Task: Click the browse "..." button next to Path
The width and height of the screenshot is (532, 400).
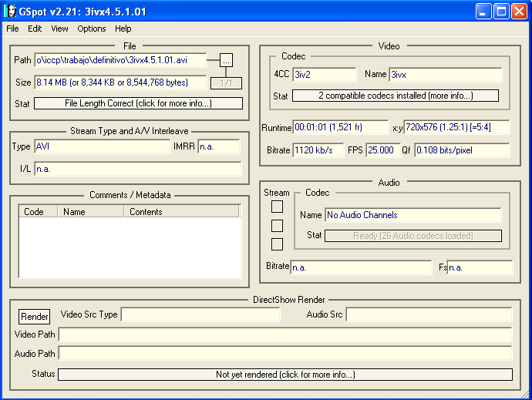Action: (227, 60)
